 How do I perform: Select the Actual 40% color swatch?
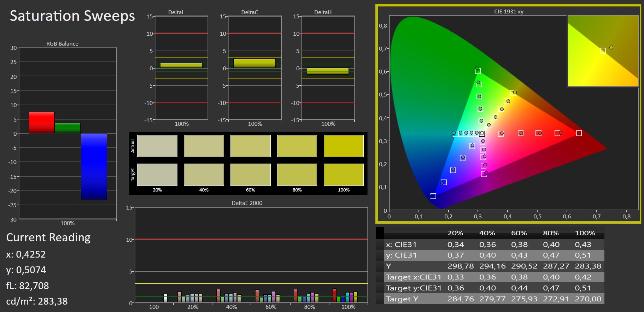pyautogui.click(x=204, y=146)
